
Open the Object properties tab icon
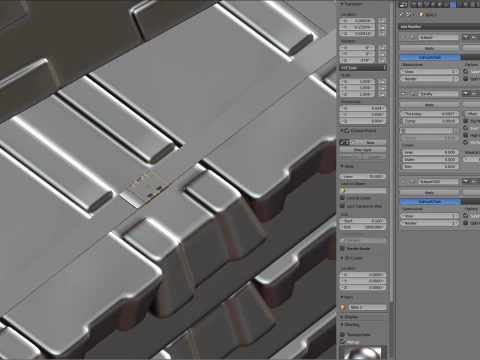click(440, 5)
